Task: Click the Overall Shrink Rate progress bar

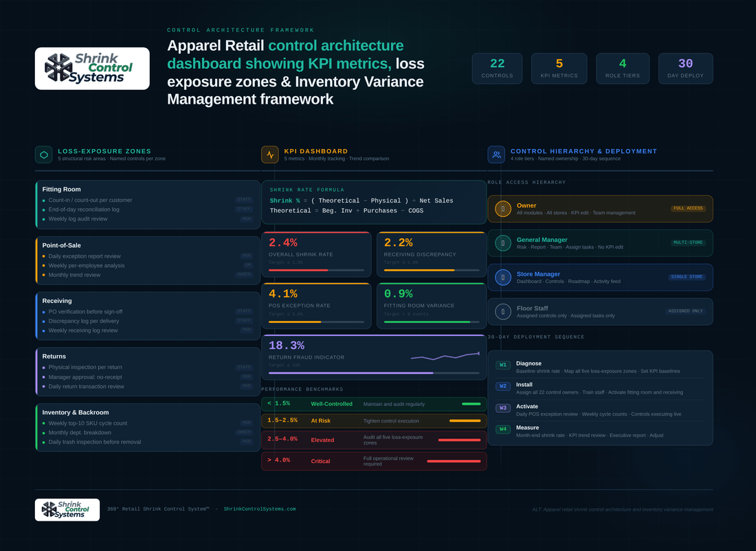Action: tap(316, 271)
